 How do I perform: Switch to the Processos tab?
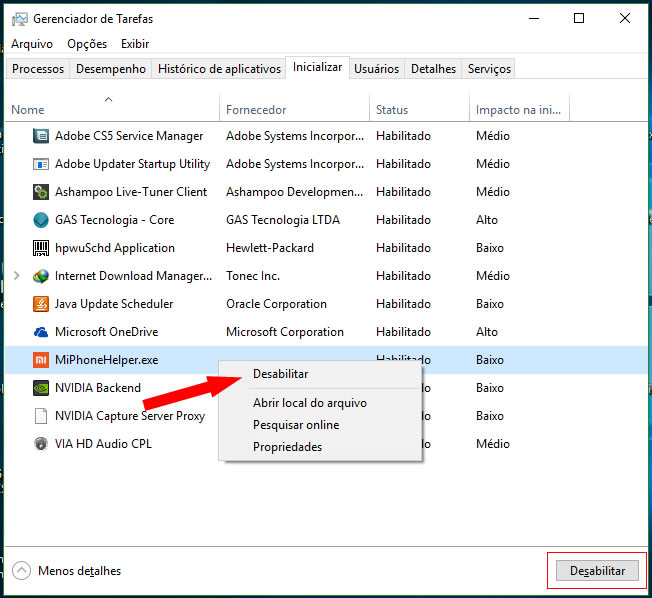tap(38, 69)
